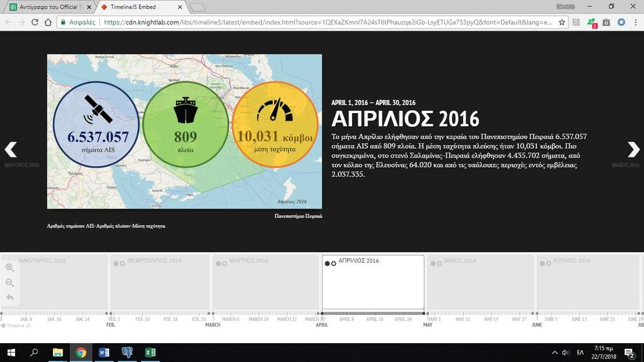Click the image caption Αριθμός σημάτων AIS

[106, 226]
